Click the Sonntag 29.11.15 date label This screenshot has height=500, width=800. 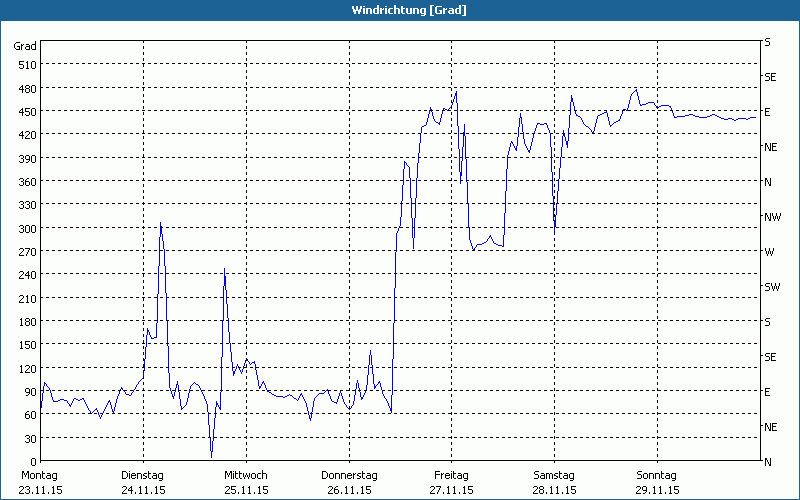point(657,482)
